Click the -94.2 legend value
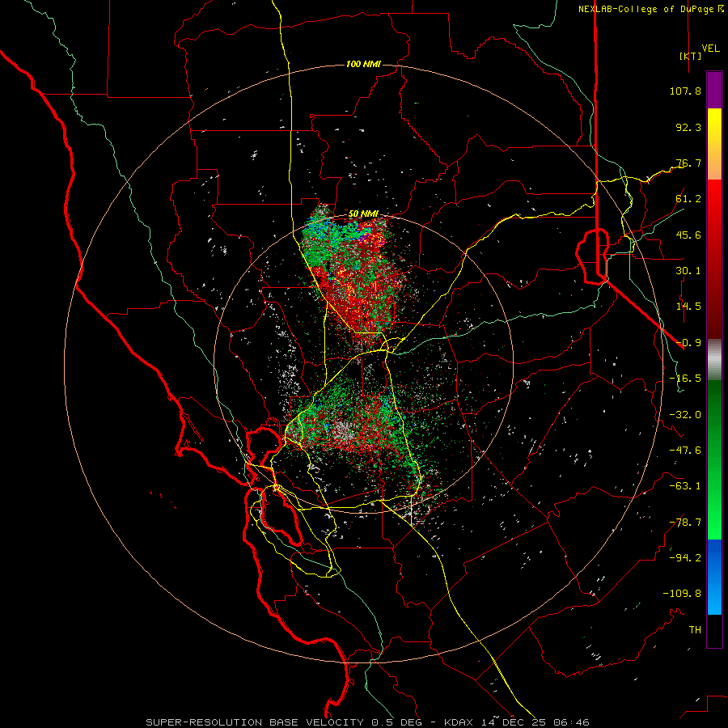 [685, 558]
